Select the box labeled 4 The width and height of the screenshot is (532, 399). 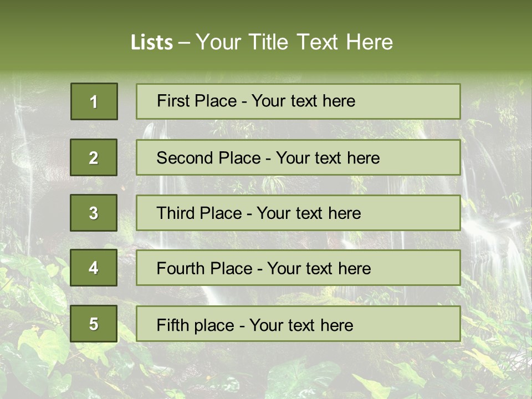pyautogui.click(x=94, y=268)
